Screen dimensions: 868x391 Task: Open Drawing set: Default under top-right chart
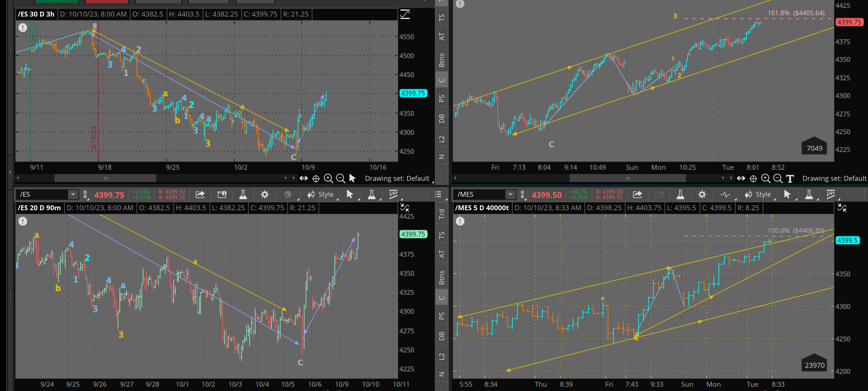point(834,178)
